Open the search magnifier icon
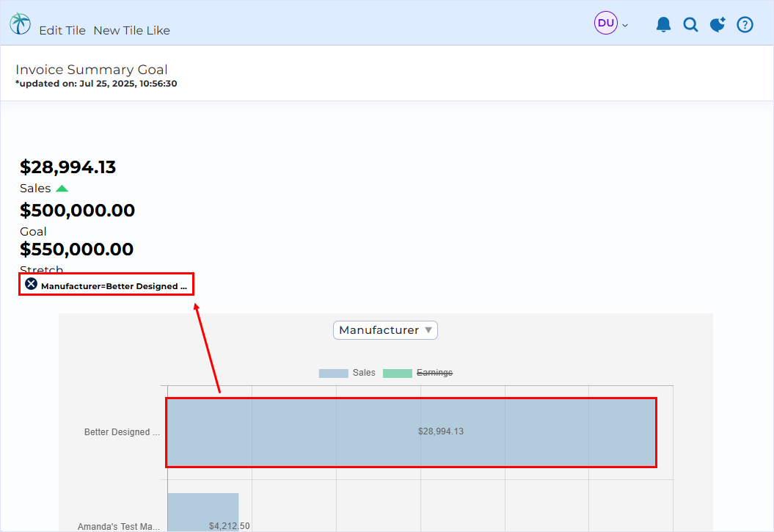 coord(690,24)
